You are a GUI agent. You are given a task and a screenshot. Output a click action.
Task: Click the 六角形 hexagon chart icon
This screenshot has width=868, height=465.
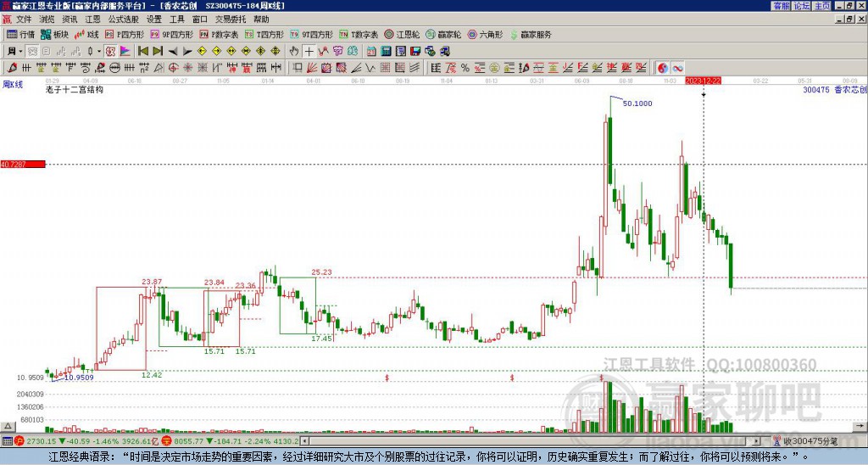pos(487,35)
